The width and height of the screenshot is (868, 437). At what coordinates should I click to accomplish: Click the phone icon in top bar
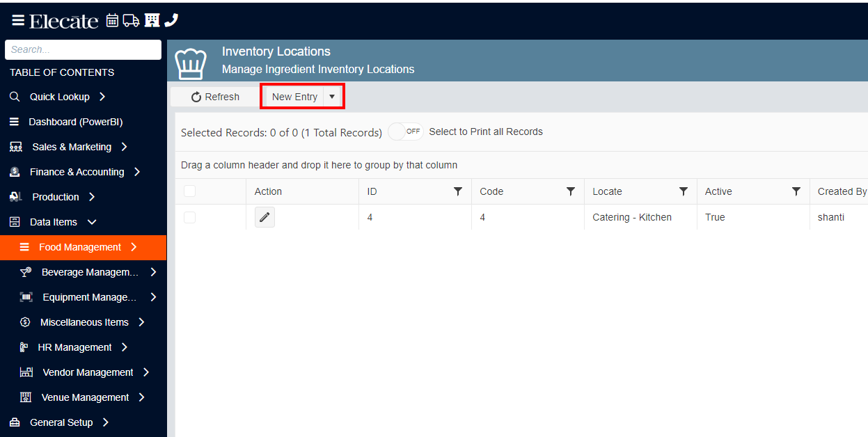[x=171, y=20]
